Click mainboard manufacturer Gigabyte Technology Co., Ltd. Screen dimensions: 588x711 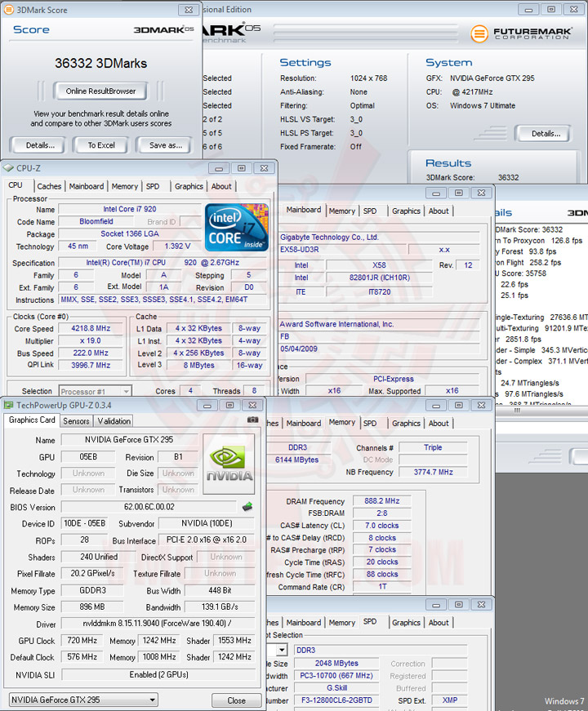[x=329, y=238]
